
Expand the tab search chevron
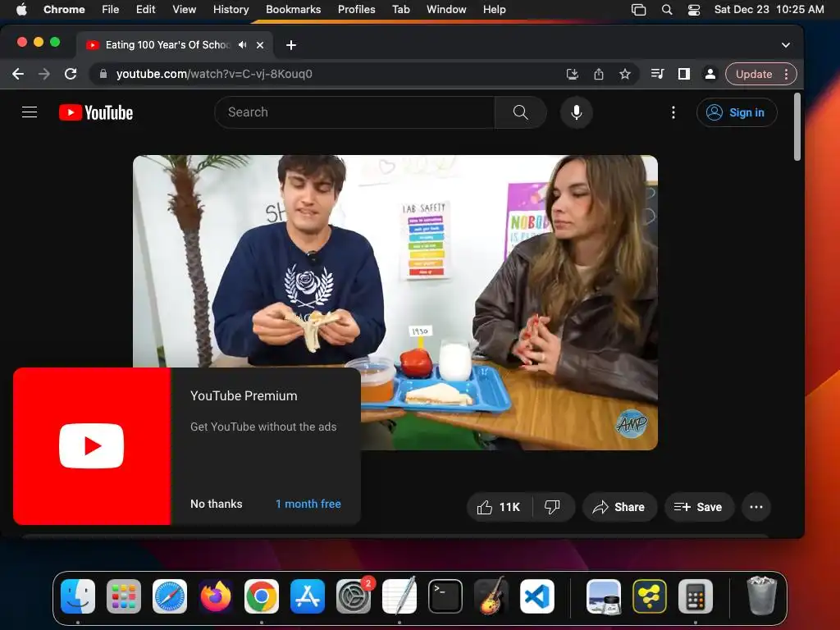click(x=785, y=45)
